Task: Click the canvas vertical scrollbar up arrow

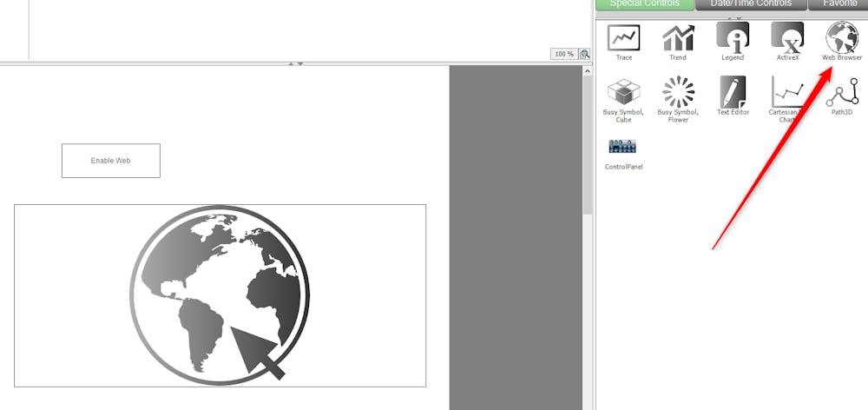Action: [x=588, y=71]
